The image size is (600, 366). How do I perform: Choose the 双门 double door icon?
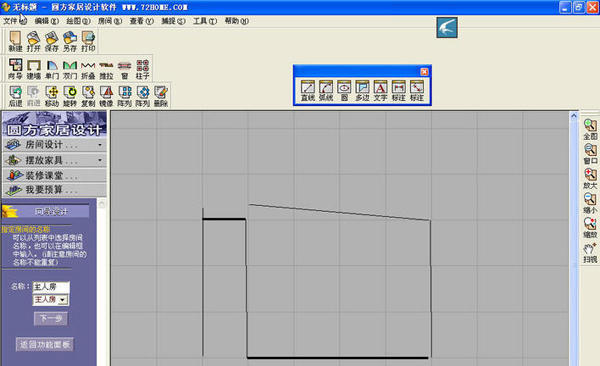click(x=70, y=69)
